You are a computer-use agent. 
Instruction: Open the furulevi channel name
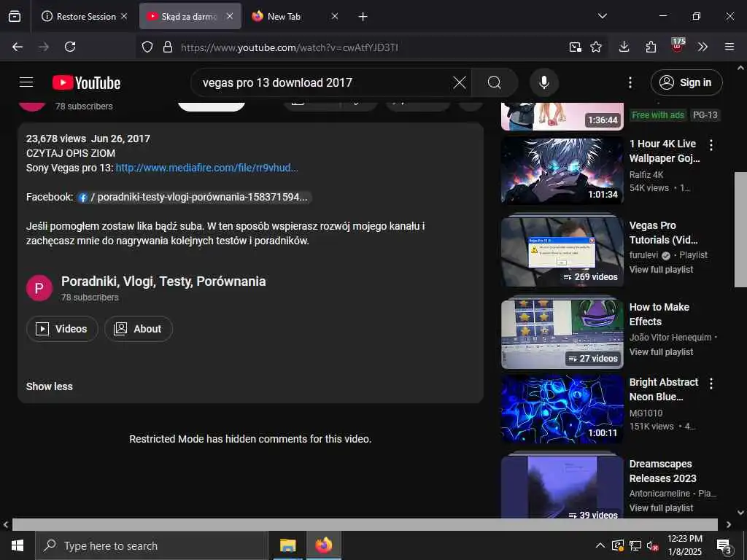(643, 255)
